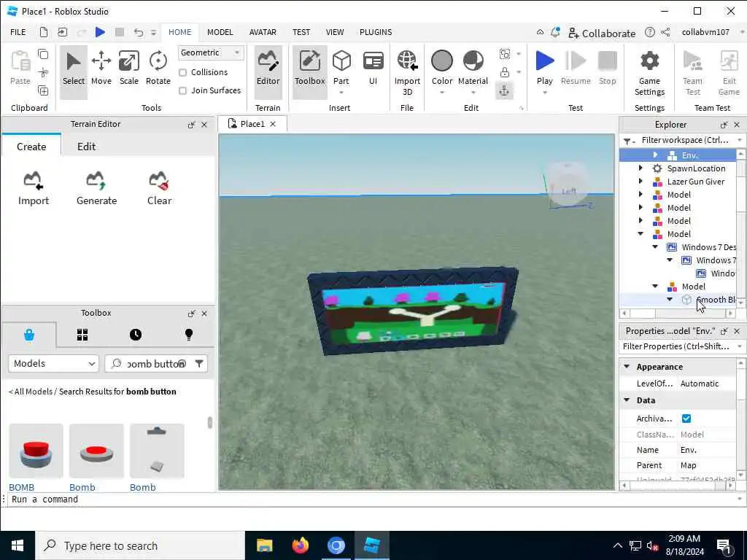This screenshot has height=560, width=747.
Task: Open File Explorer from the taskbar
Action: [264, 545]
